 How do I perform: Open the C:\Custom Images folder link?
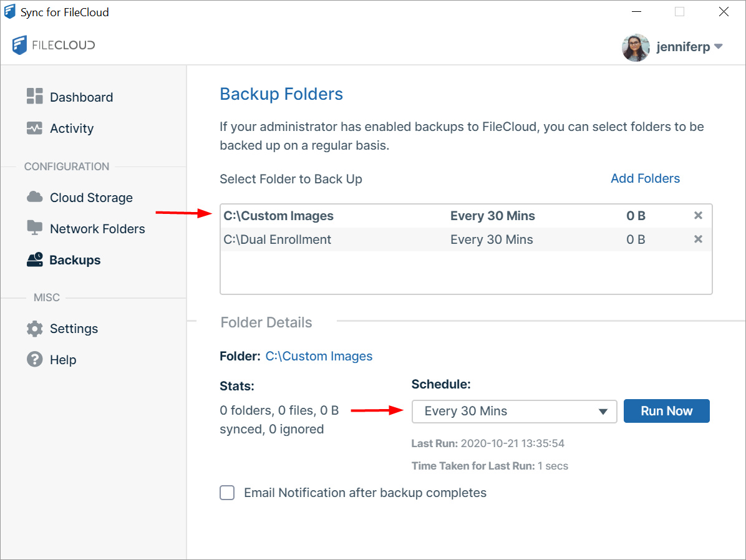(x=319, y=356)
